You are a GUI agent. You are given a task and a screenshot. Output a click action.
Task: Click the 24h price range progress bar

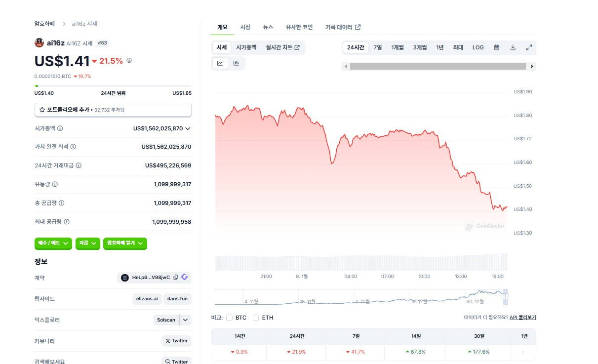(x=113, y=86)
